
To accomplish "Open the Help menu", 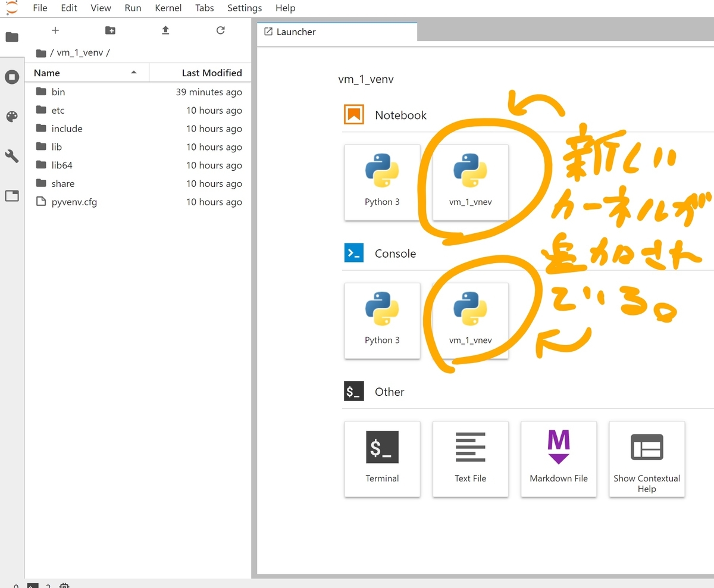I will pyautogui.click(x=286, y=8).
